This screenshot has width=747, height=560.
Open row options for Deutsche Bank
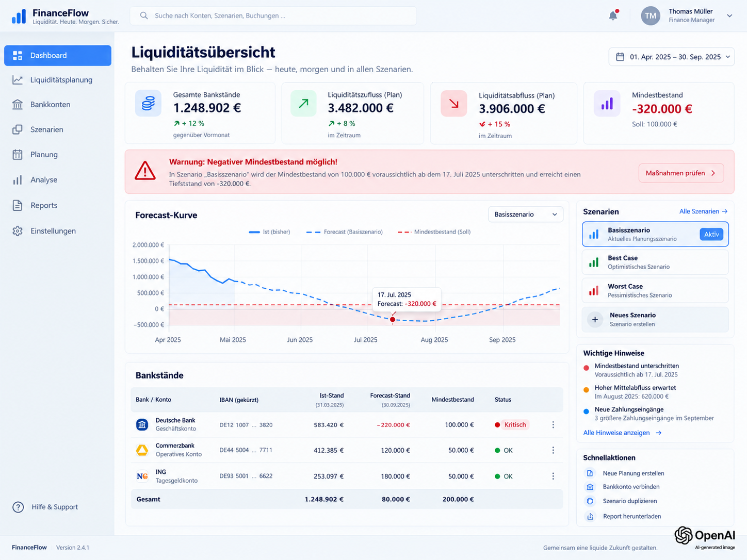pos(553,425)
